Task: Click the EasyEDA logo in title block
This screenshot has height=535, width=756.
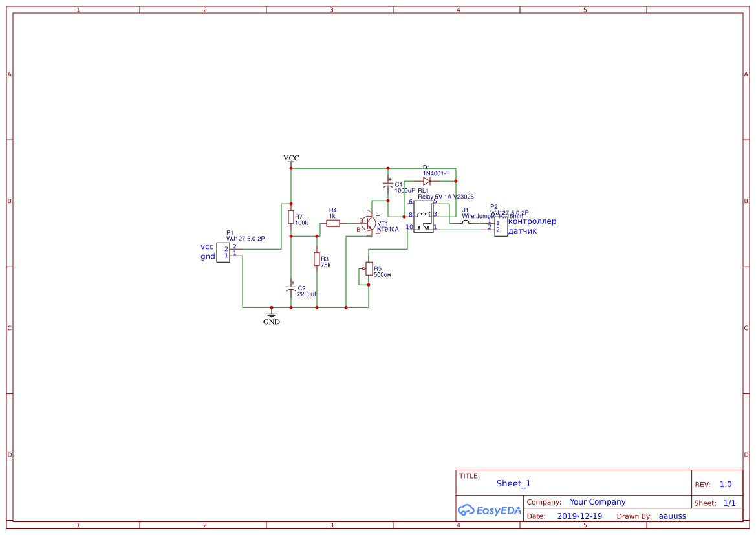Action: (490, 510)
